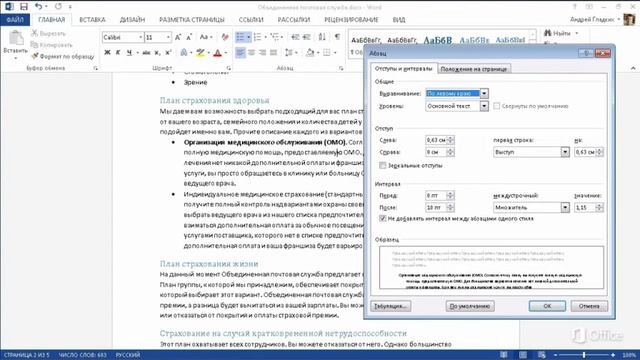This screenshot has height=360, width=640.
Task: Switch to ССЫЛКИ ribbon tab
Action: [x=251, y=20]
